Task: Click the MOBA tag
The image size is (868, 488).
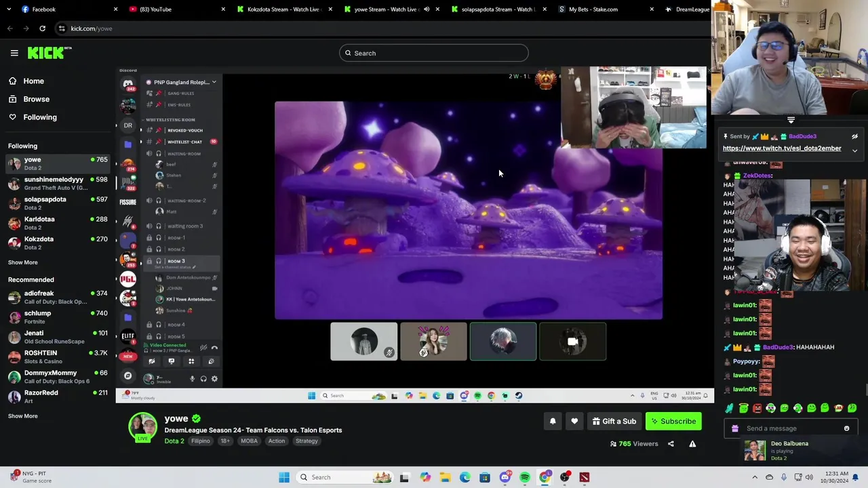Action: [249, 441]
